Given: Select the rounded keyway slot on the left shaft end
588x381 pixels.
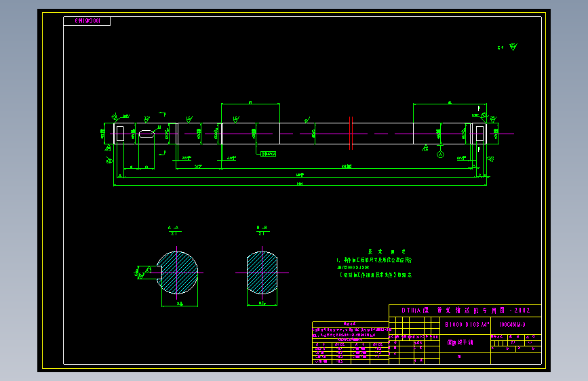Looking at the screenshot, I should (x=146, y=134).
